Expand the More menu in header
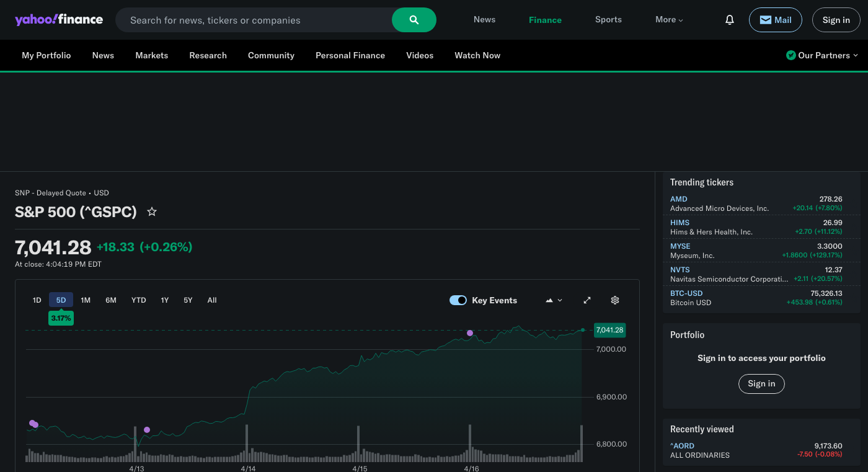The height and width of the screenshot is (472, 868). 669,20
